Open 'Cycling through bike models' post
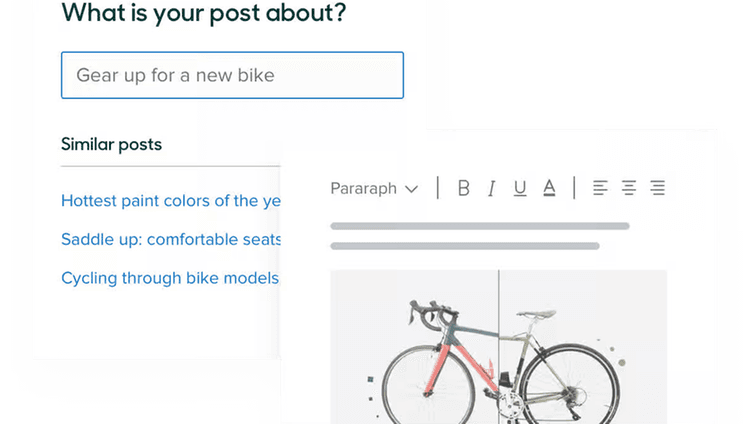750x424 pixels. pyautogui.click(x=170, y=278)
